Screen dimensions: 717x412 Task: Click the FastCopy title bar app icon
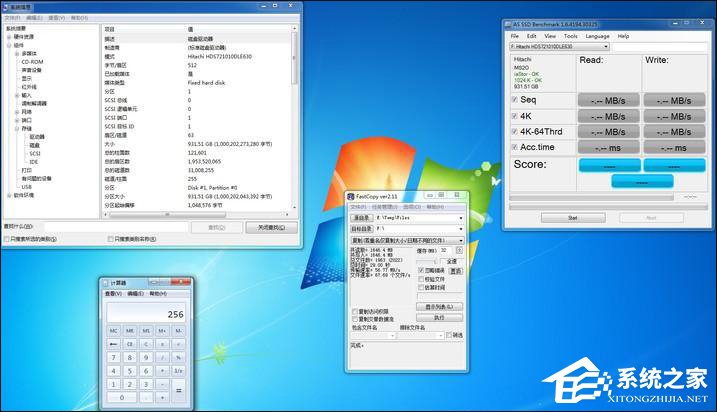tap(351, 196)
